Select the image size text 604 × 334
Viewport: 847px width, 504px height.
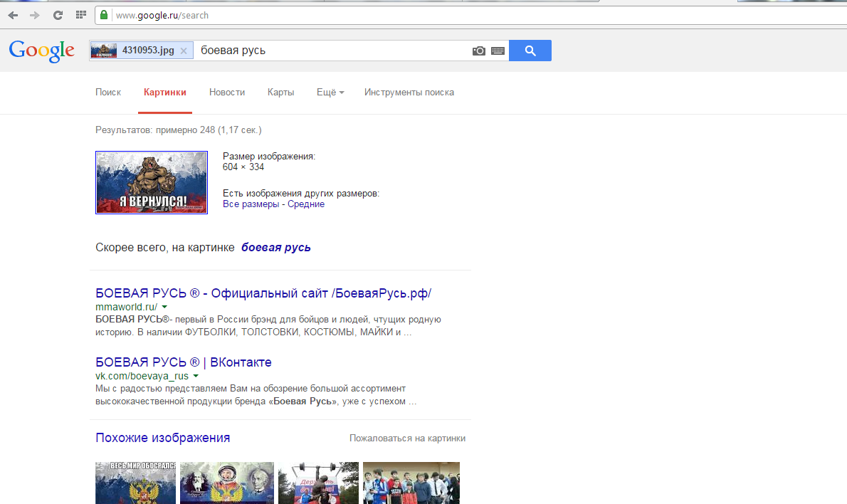pyautogui.click(x=243, y=167)
